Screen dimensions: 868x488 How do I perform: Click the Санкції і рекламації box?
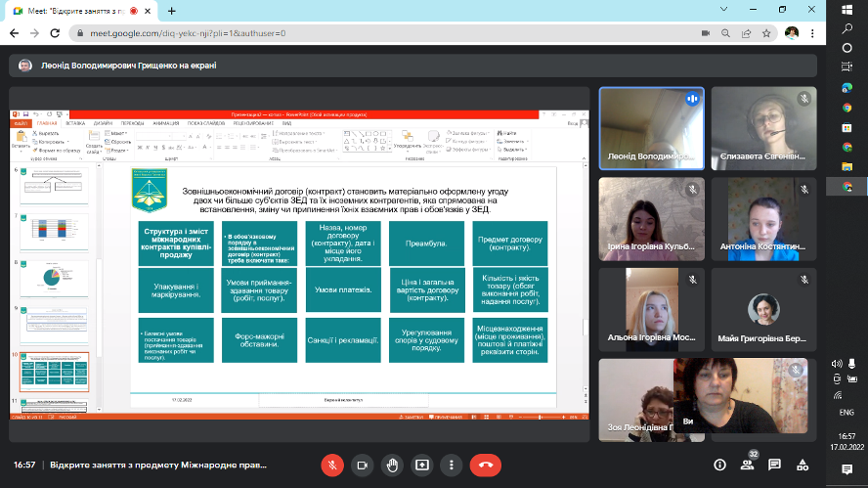(x=343, y=340)
